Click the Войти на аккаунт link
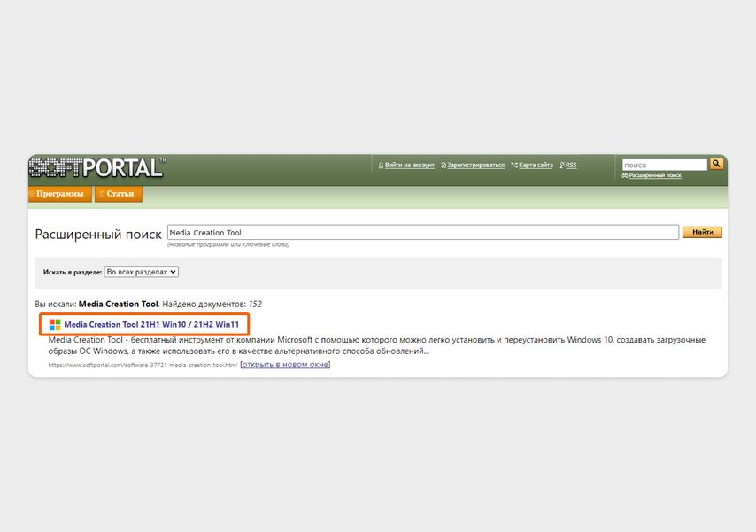This screenshot has height=532, width=756. [409, 165]
